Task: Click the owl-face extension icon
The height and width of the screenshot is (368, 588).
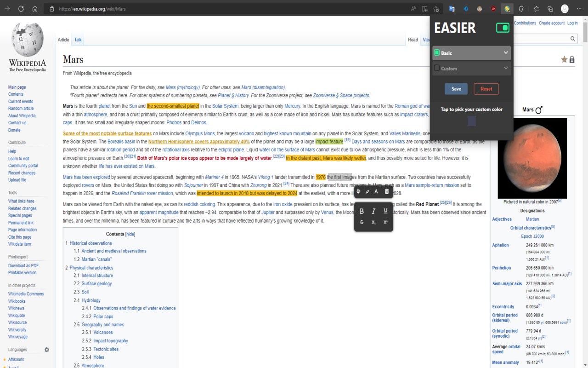Action: click(x=480, y=9)
